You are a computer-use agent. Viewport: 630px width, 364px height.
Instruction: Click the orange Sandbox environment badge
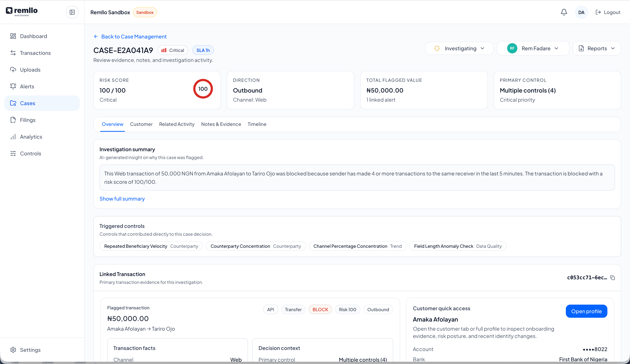pyautogui.click(x=145, y=12)
